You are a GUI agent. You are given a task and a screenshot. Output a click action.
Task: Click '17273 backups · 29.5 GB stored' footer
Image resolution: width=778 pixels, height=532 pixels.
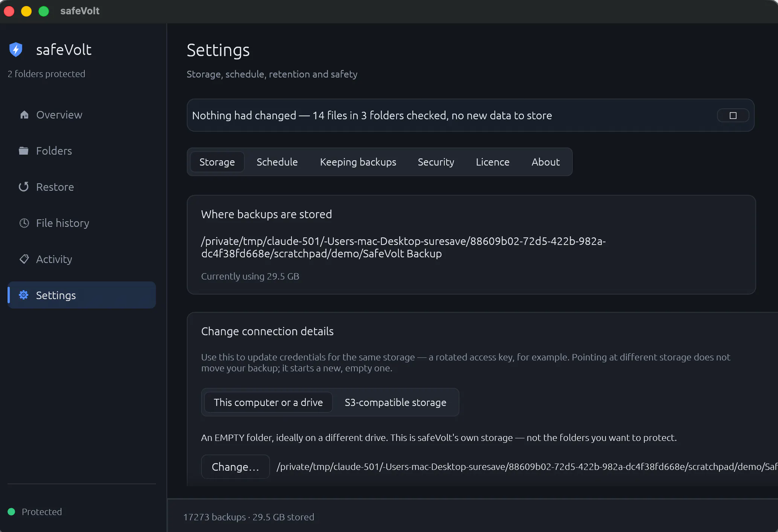[249, 517]
